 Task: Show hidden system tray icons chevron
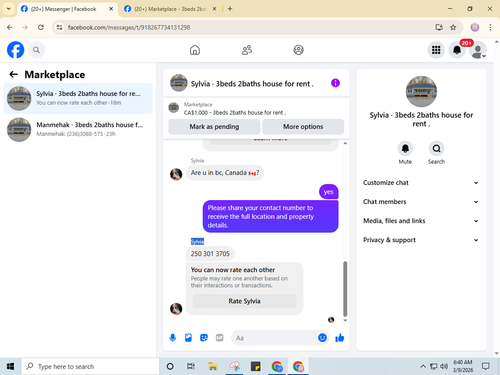[423, 367]
